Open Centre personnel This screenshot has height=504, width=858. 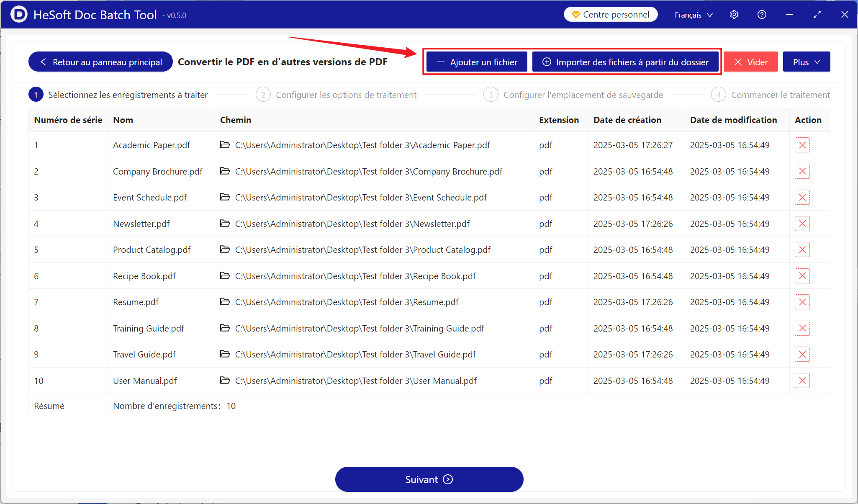coord(611,15)
